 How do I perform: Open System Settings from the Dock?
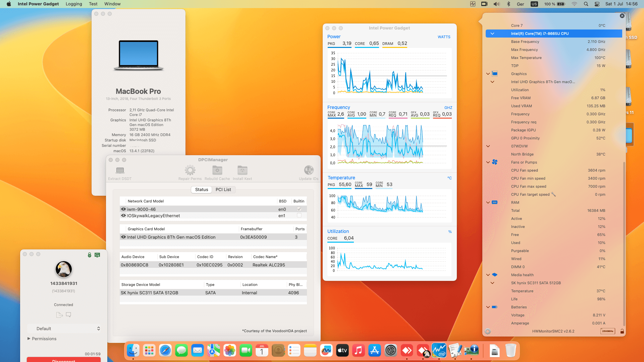tap(391, 351)
